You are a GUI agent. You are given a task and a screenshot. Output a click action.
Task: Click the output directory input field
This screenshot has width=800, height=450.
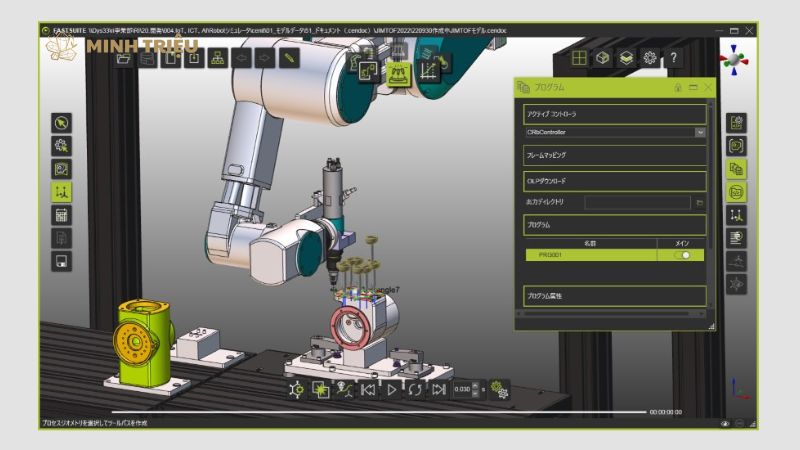[x=637, y=203]
